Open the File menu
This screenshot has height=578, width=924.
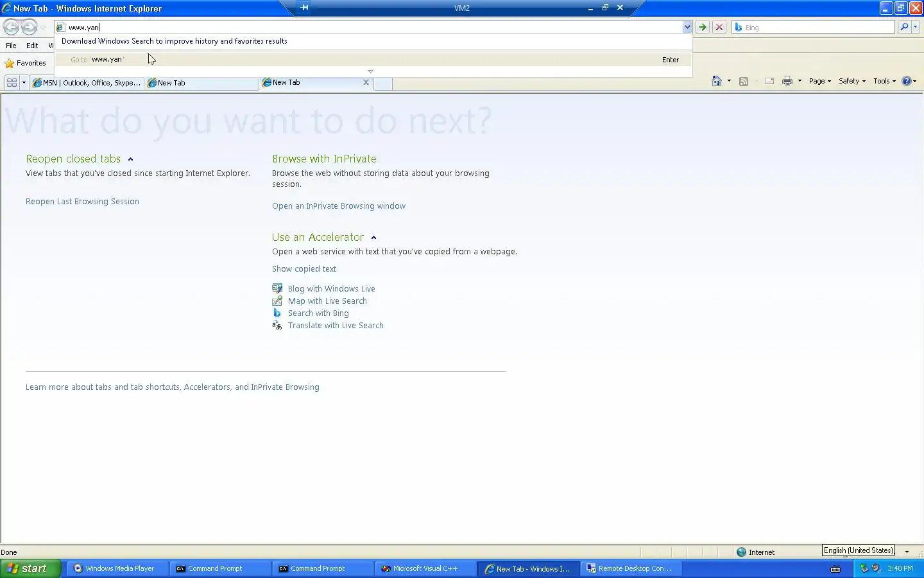click(x=11, y=46)
